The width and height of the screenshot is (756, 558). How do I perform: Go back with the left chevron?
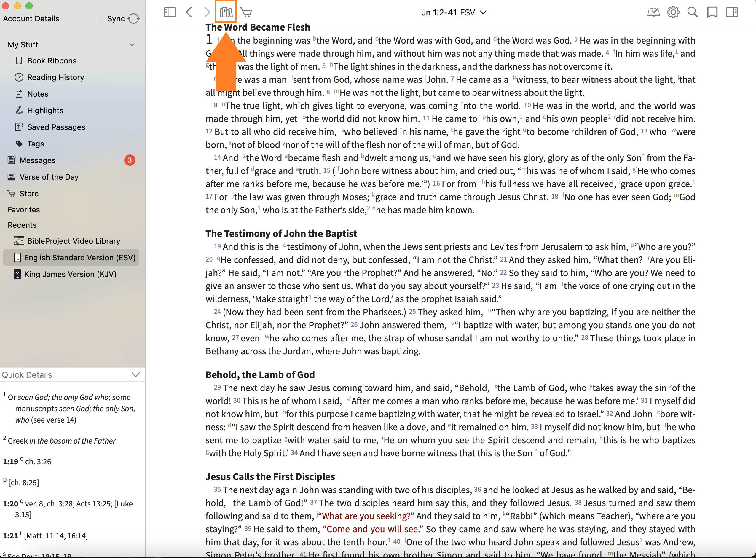189,12
